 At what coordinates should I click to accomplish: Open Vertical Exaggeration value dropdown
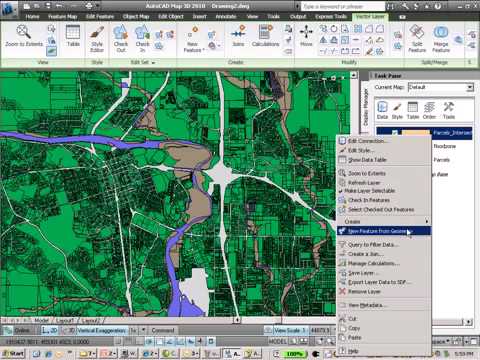(143, 330)
